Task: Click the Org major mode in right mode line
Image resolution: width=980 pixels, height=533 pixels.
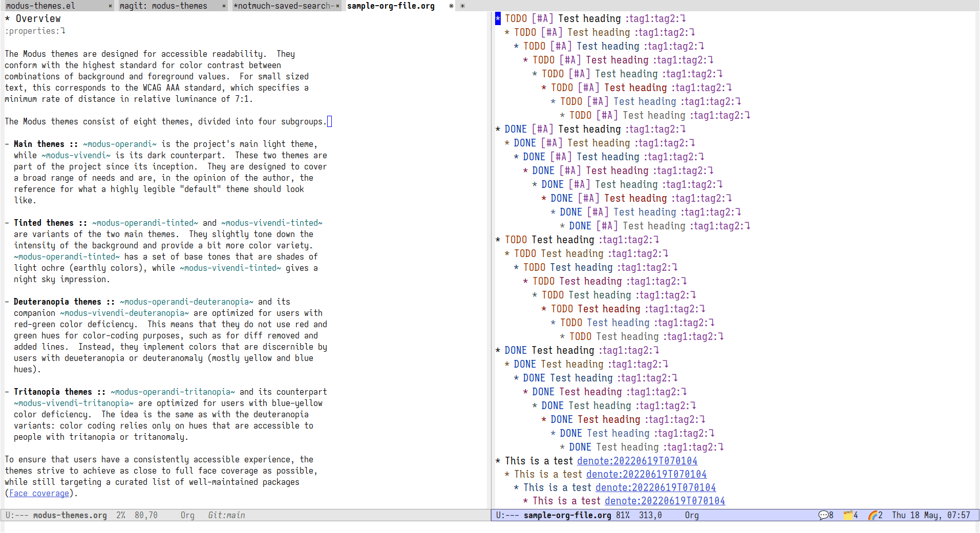Action: pyautogui.click(x=692, y=515)
